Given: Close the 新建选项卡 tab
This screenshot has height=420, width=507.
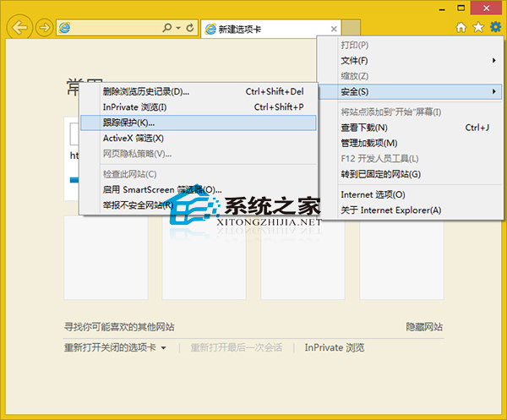Looking at the screenshot, I should 334,29.
